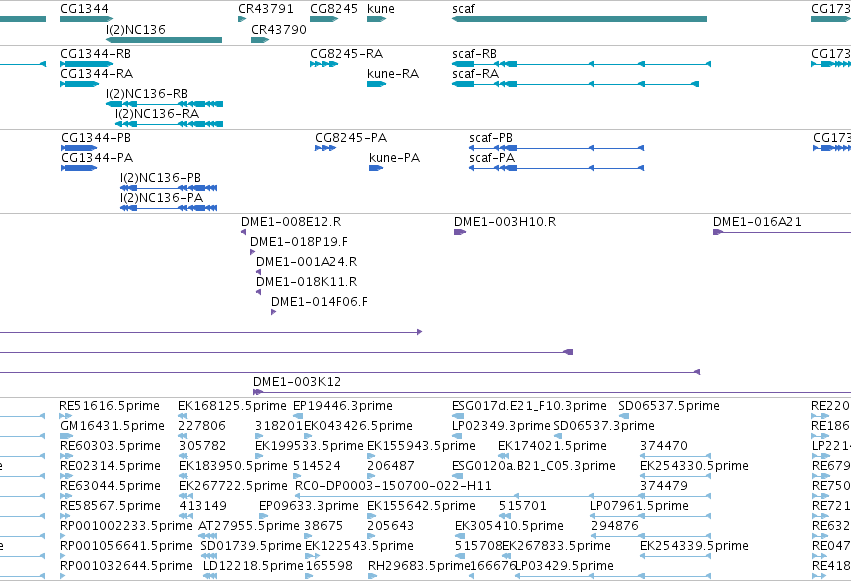Select protein scaf-PA

(x=557, y=168)
